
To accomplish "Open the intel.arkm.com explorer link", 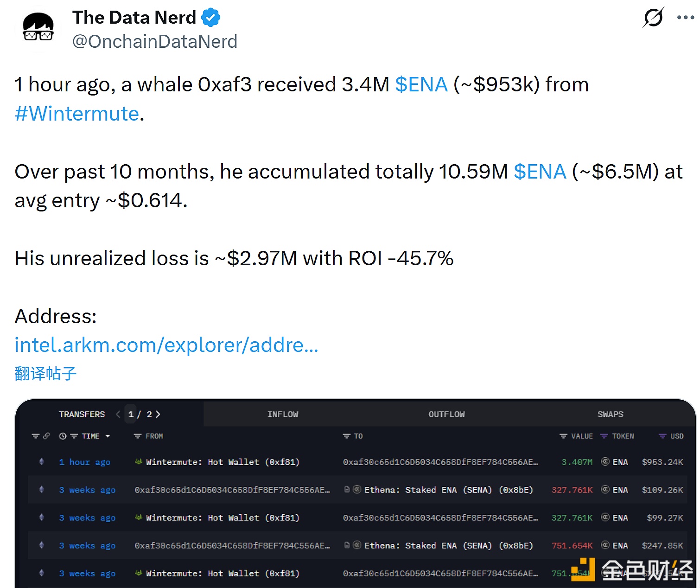I will click(x=166, y=345).
